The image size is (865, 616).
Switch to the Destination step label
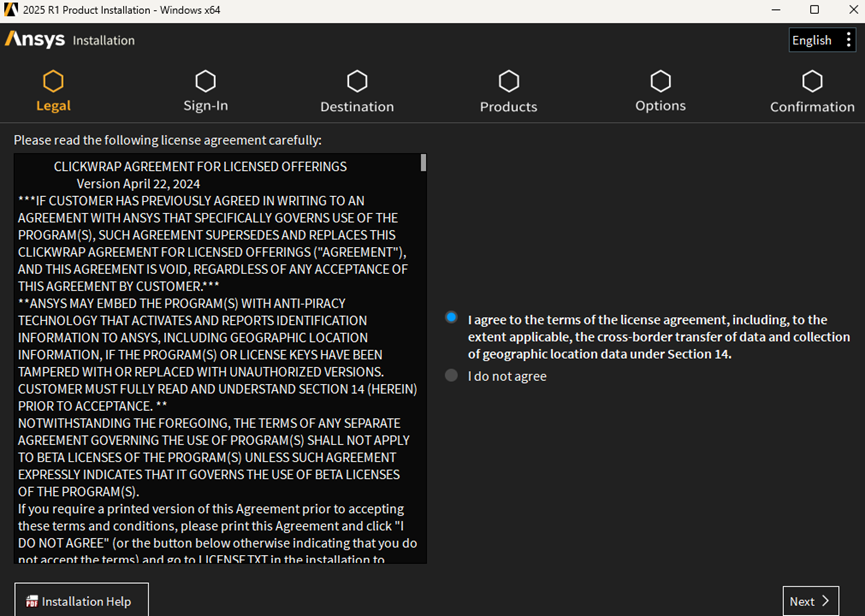click(x=357, y=106)
